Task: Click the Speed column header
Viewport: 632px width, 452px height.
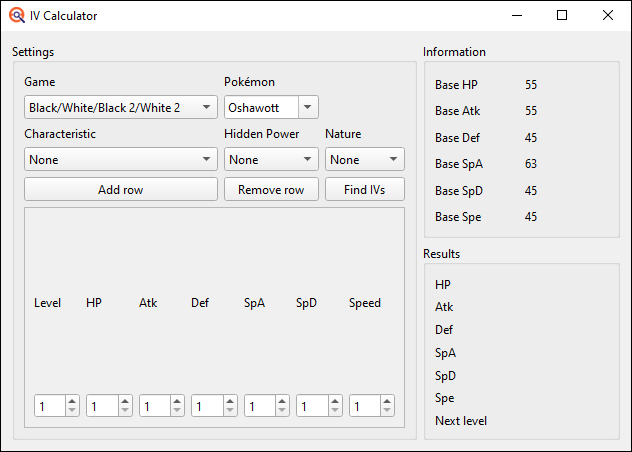Action: (x=365, y=303)
